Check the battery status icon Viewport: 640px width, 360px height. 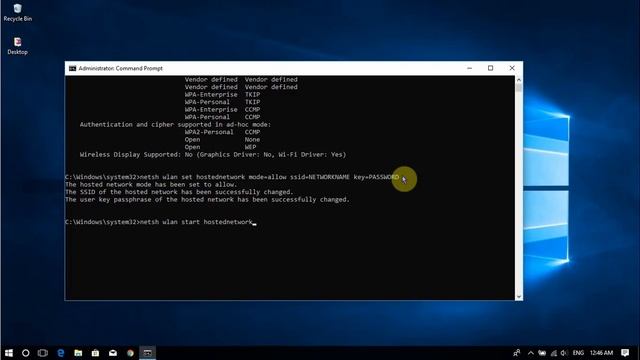pos(542,353)
